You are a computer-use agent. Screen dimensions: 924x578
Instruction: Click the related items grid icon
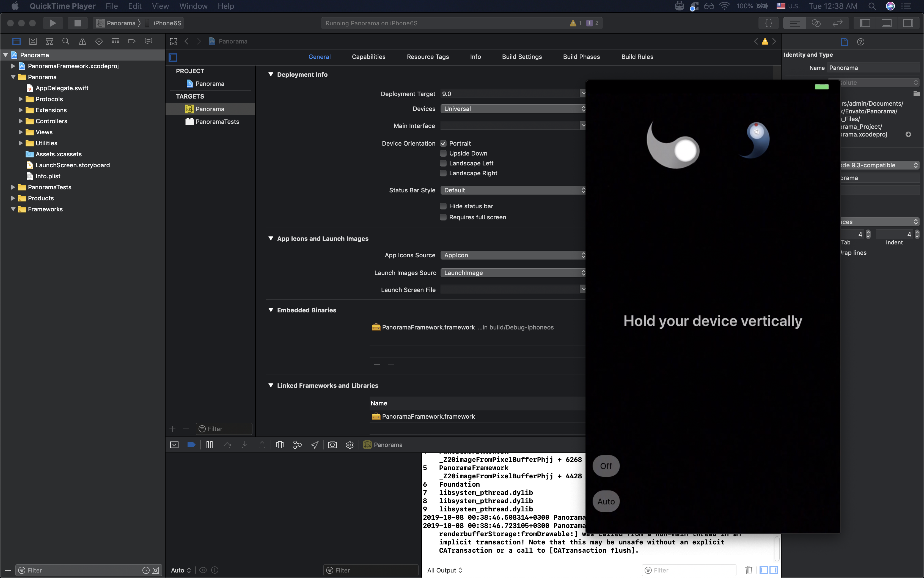[x=173, y=41]
